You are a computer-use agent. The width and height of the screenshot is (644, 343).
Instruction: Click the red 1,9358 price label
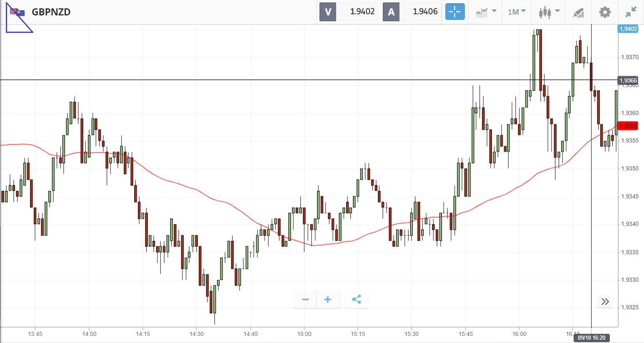(x=628, y=126)
